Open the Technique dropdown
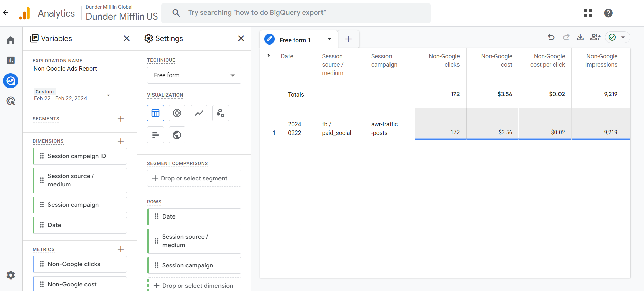Viewport: 644px width, 291px height. click(194, 75)
